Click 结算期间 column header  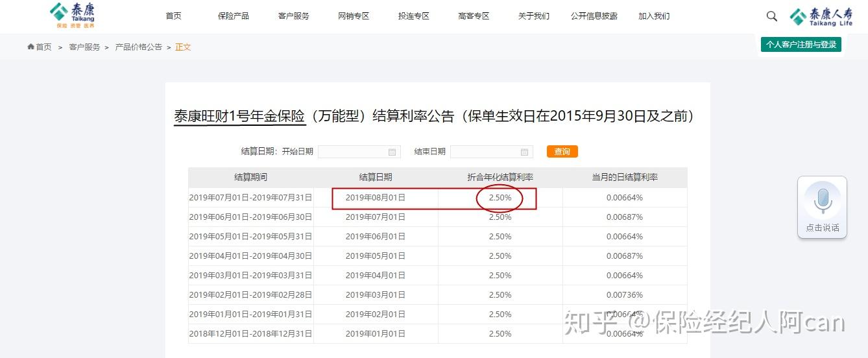pos(251,177)
